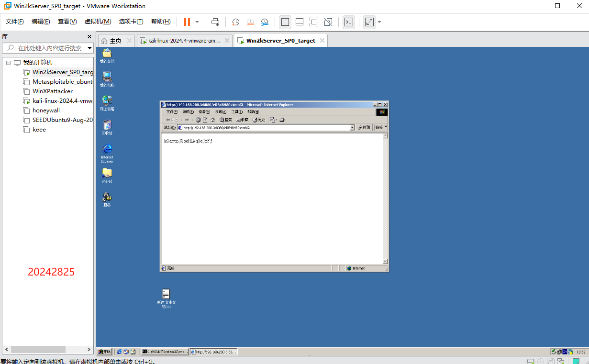Open the 选项卡(T) menu

point(131,22)
